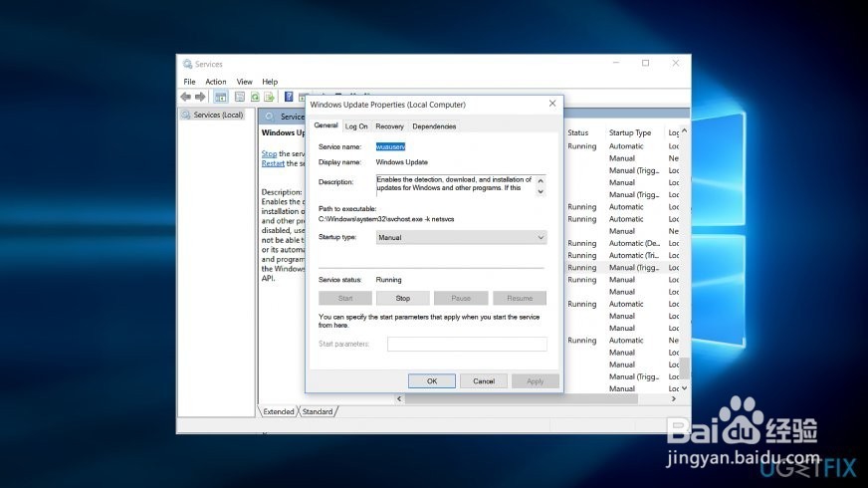Click the Apply button
The image size is (868, 488).
(535, 381)
